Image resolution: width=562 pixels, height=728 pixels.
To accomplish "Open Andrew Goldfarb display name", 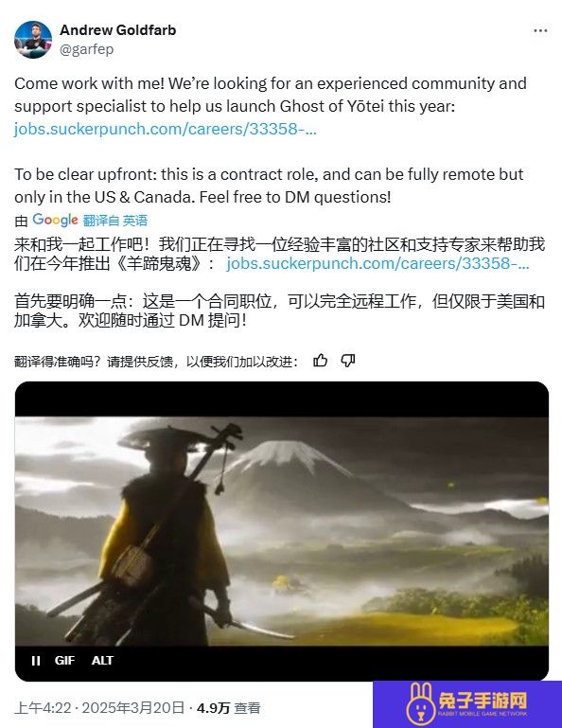I will [x=118, y=30].
